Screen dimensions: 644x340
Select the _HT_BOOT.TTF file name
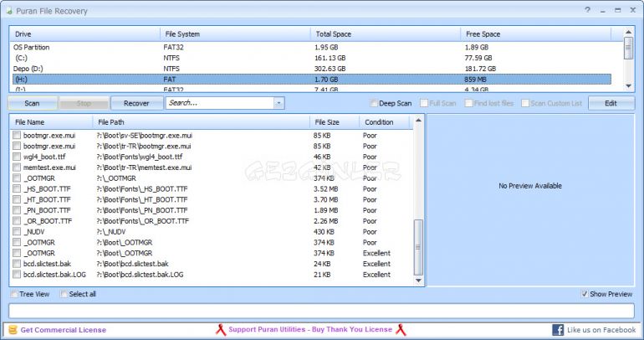pyautogui.click(x=47, y=199)
